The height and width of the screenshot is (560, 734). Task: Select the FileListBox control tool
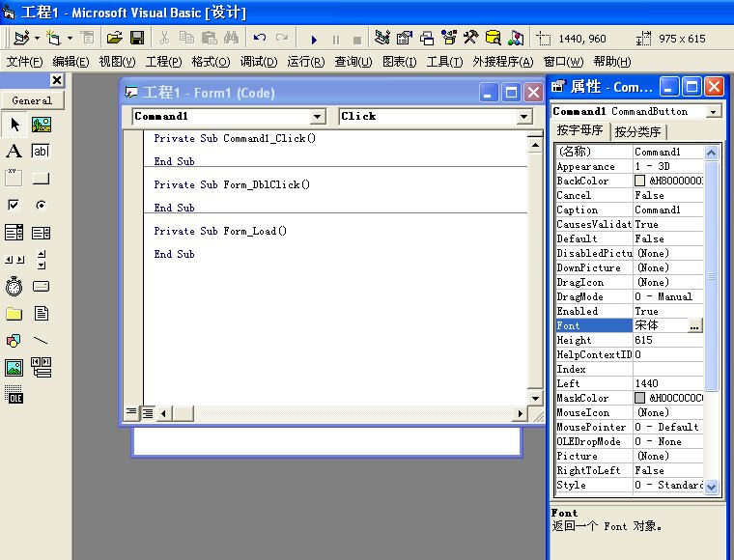tap(42, 313)
